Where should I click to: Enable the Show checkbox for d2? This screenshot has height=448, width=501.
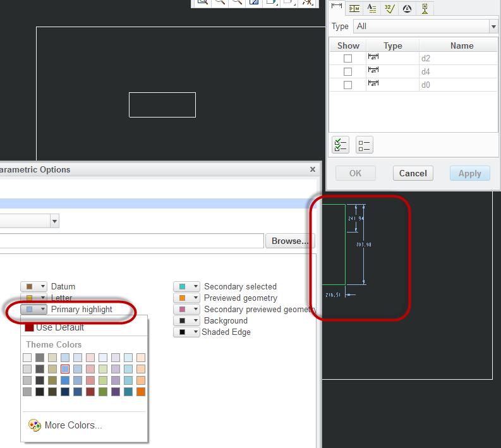coord(347,59)
